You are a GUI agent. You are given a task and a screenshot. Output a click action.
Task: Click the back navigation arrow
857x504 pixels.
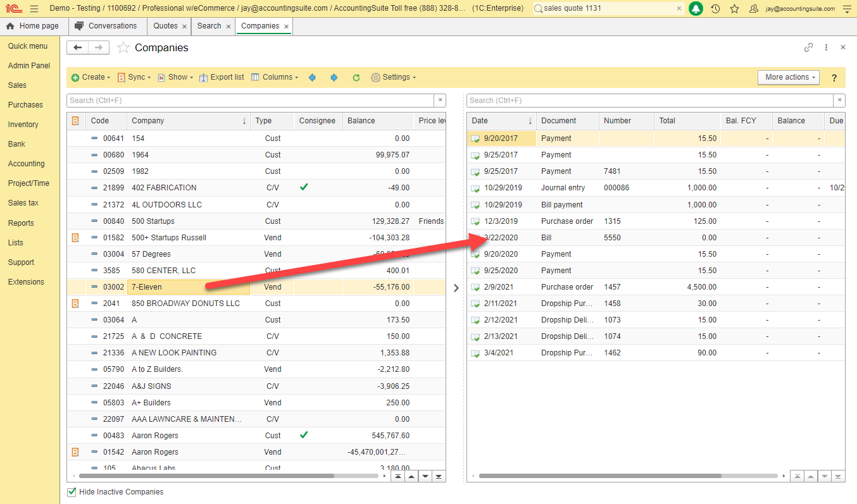click(x=78, y=47)
